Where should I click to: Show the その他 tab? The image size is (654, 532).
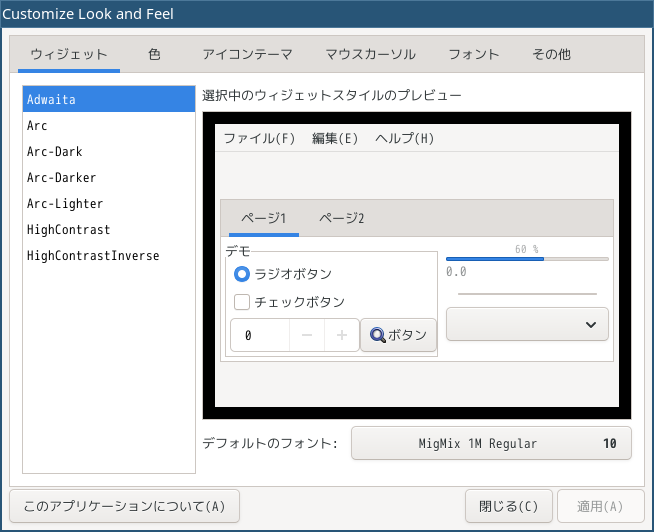pyautogui.click(x=551, y=54)
